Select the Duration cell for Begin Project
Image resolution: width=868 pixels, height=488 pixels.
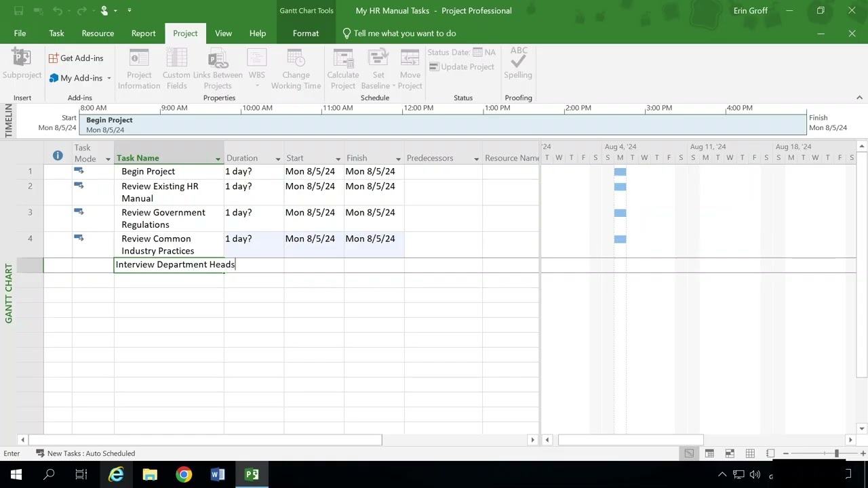coord(254,171)
